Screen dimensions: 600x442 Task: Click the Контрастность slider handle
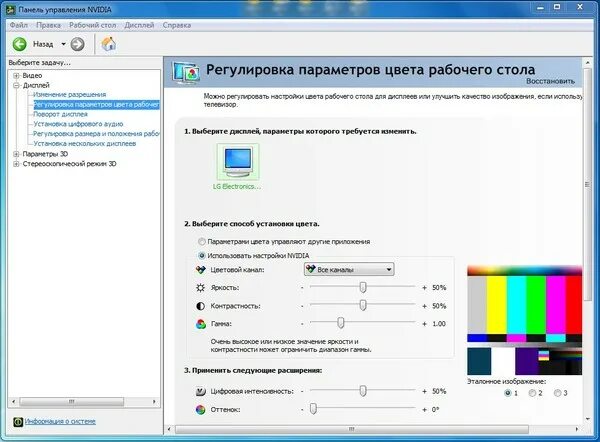tap(363, 305)
